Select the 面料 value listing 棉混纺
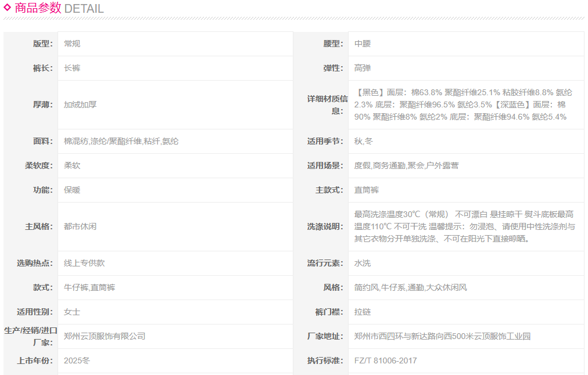Image resolution: width=588 pixels, height=375 pixels. pyautogui.click(x=121, y=141)
